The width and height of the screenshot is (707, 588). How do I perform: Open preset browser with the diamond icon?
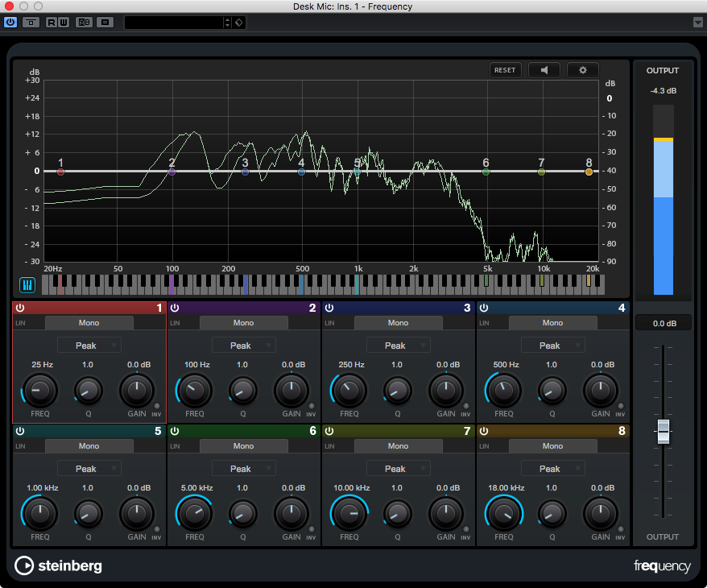(239, 23)
